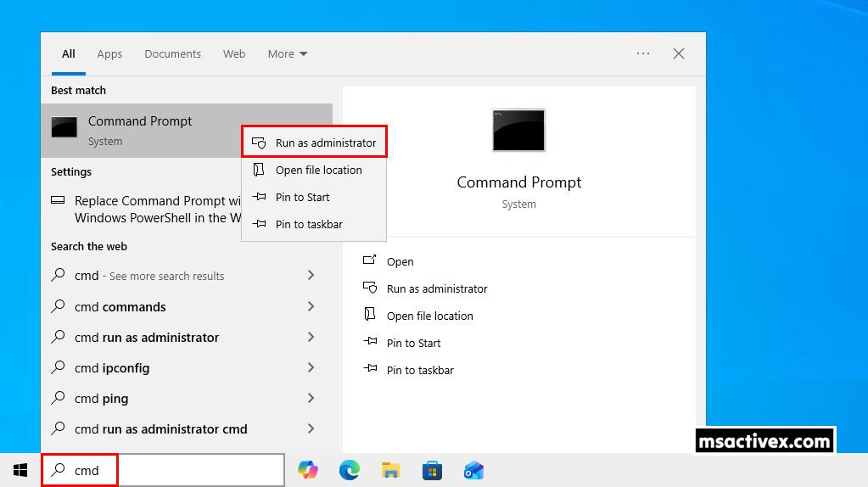The width and height of the screenshot is (868, 487).
Task: Open Outlook from the taskbar
Action: click(473, 470)
